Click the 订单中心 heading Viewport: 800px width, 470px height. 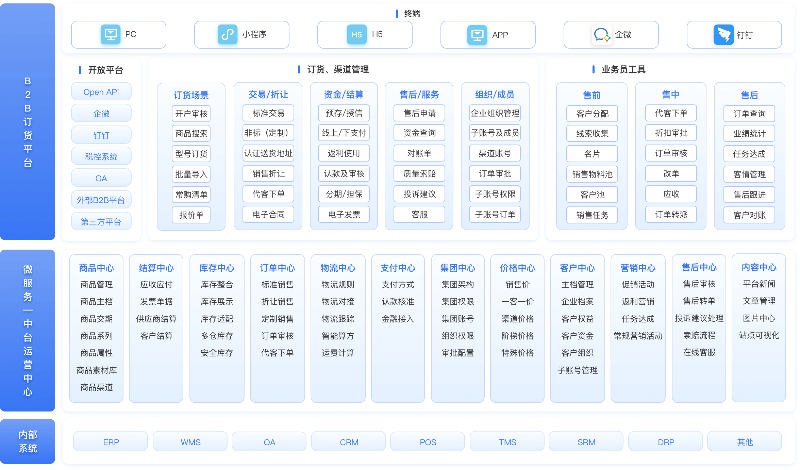tap(277, 268)
